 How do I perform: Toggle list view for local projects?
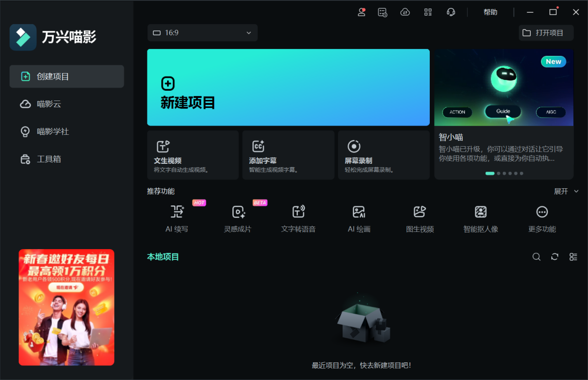573,257
